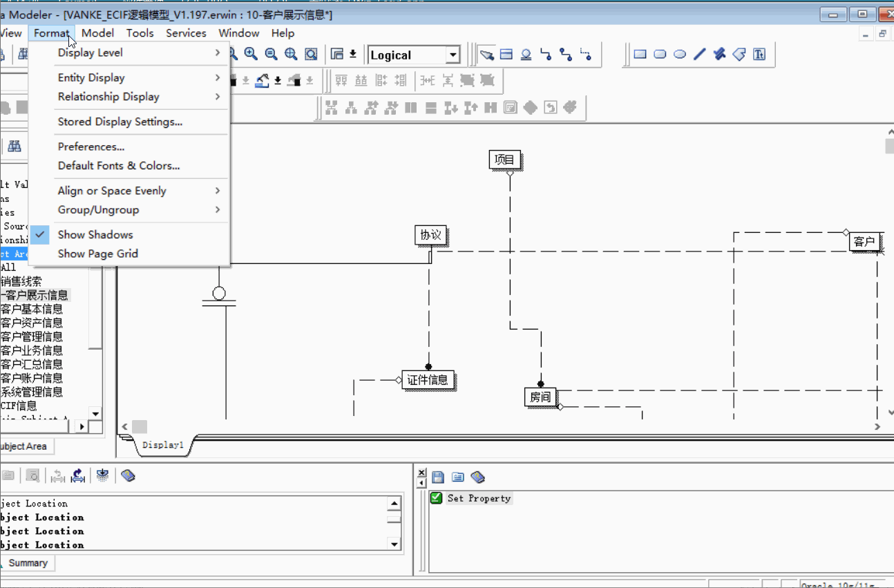Select the pentagon tag shape tool
894x588 pixels.
coord(739,55)
